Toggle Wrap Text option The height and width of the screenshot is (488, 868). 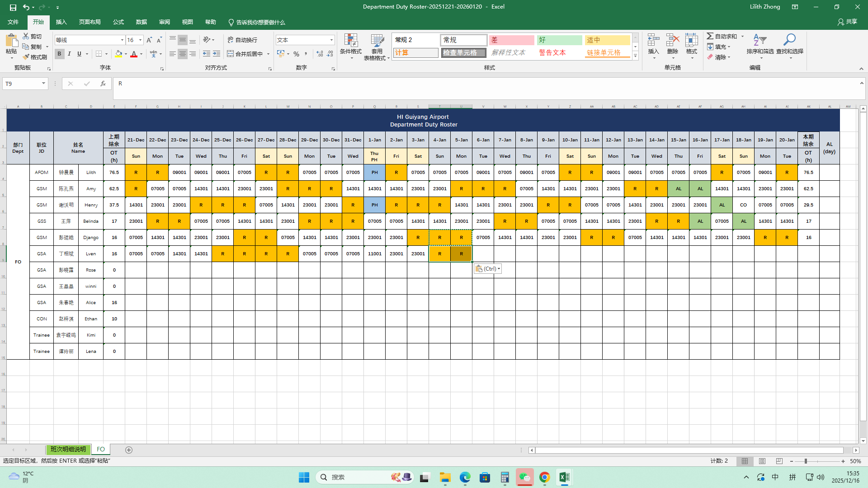pyautogui.click(x=242, y=40)
